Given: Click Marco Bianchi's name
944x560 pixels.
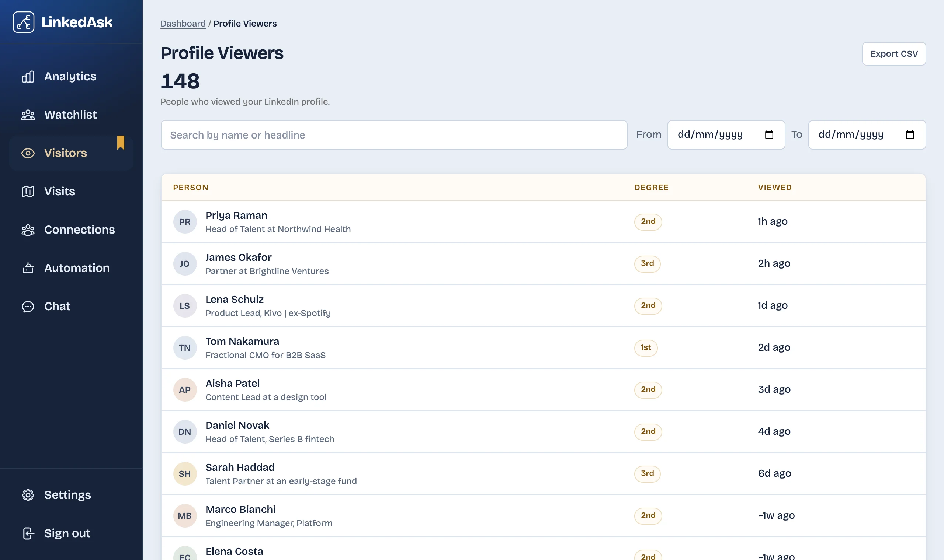Looking at the screenshot, I should click(240, 510).
